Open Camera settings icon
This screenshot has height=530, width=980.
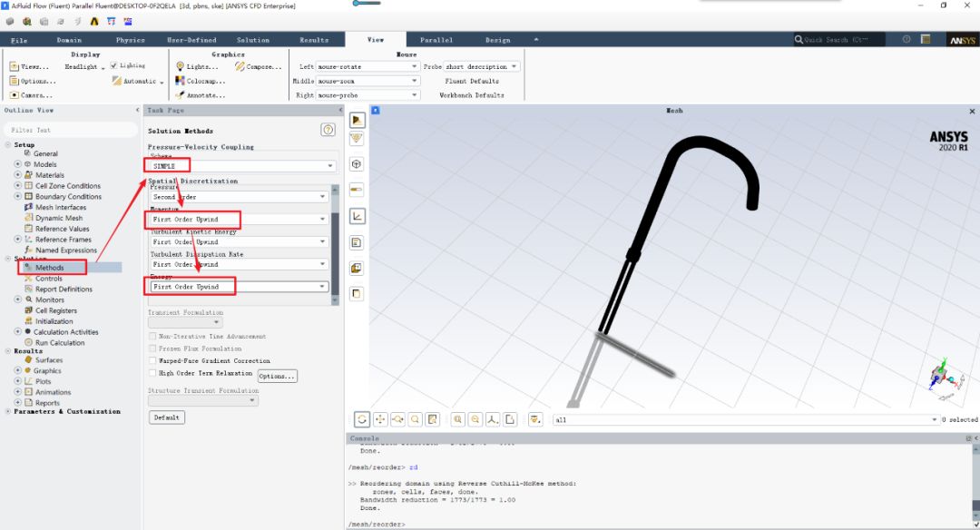pyautogui.click(x=14, y=95)
